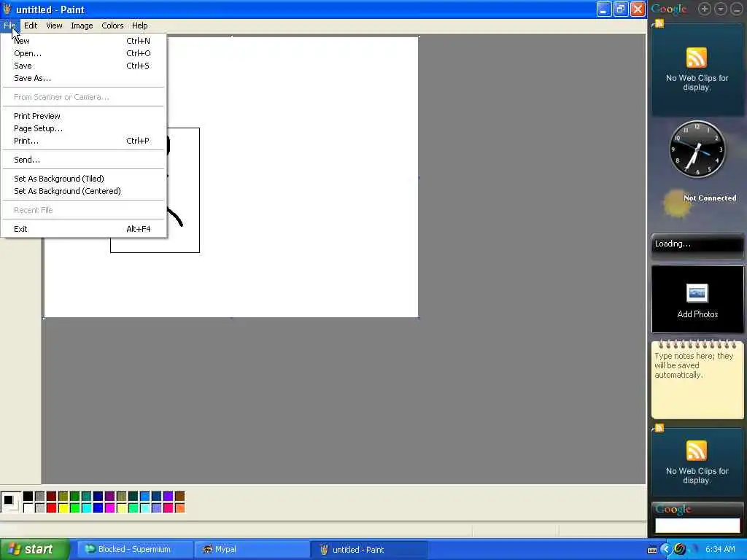Screen dimensions: 747x560
Task: Click the colorful swirl tray icon
Action: [680, 550]
